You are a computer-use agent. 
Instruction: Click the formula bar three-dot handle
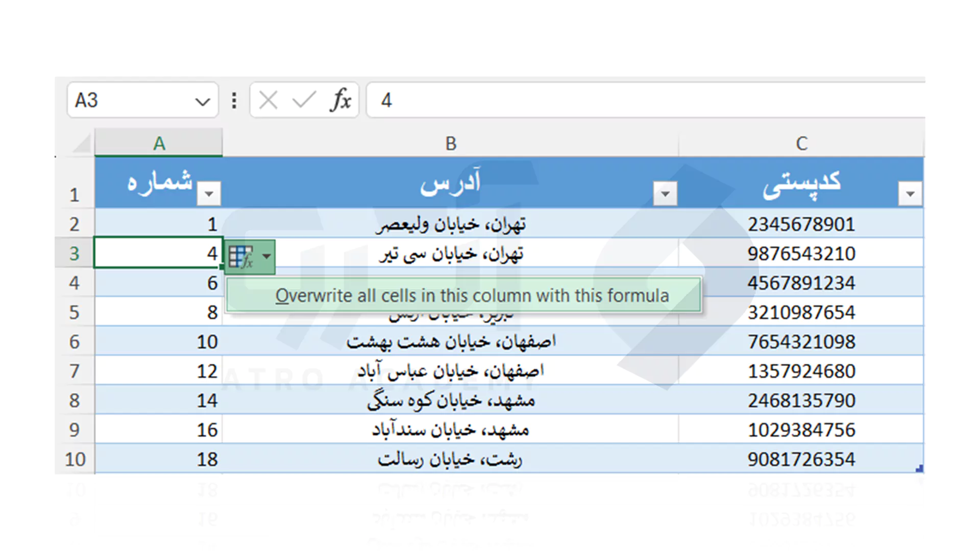pos(234,101)
